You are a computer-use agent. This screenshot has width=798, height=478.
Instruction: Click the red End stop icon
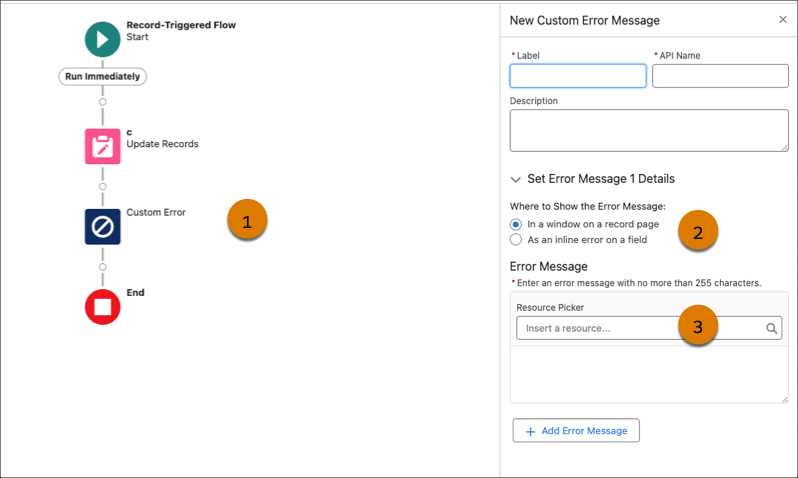(x=102, y=307)
